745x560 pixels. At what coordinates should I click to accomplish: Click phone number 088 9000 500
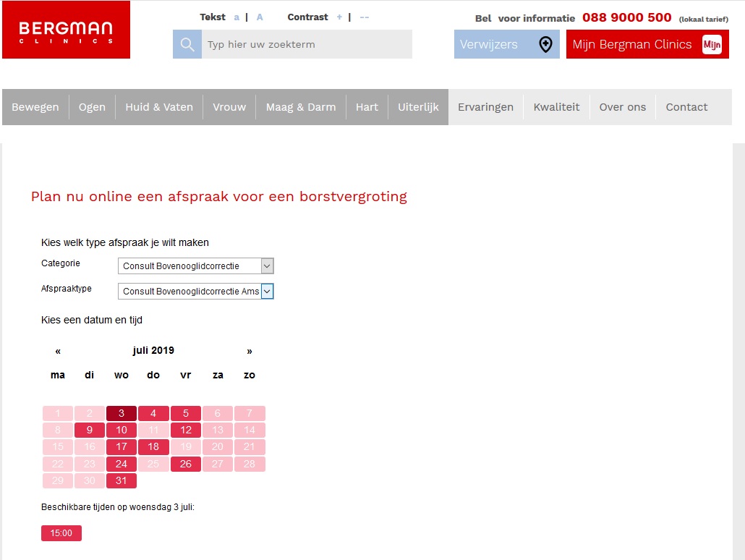tap(626, 17)
